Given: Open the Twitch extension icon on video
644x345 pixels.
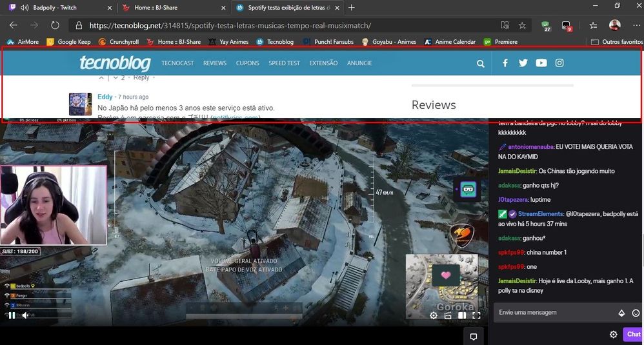Looking at the screenshot, I should [x=468, y=190].
